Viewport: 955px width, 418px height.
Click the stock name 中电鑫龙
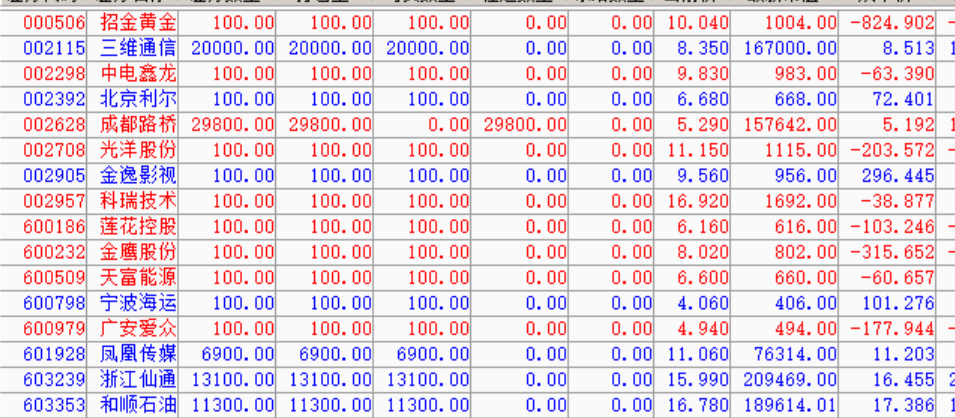coord(138,74)
